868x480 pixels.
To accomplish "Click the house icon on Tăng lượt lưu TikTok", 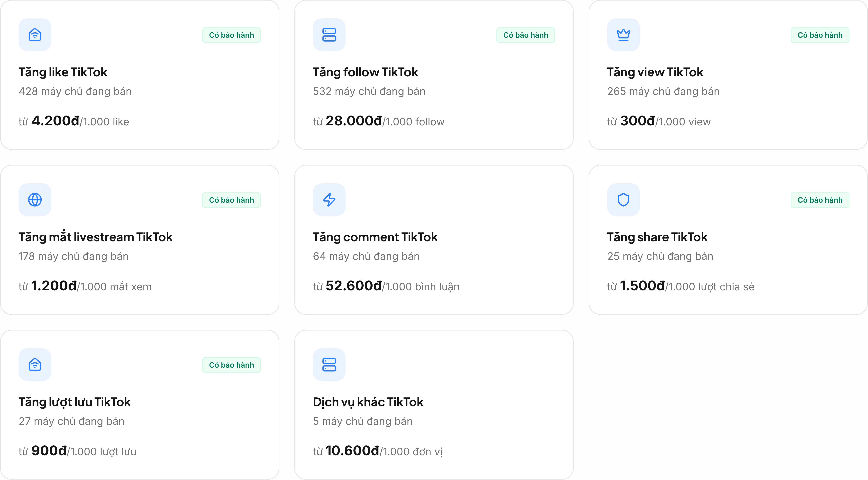I will (35, 365).
